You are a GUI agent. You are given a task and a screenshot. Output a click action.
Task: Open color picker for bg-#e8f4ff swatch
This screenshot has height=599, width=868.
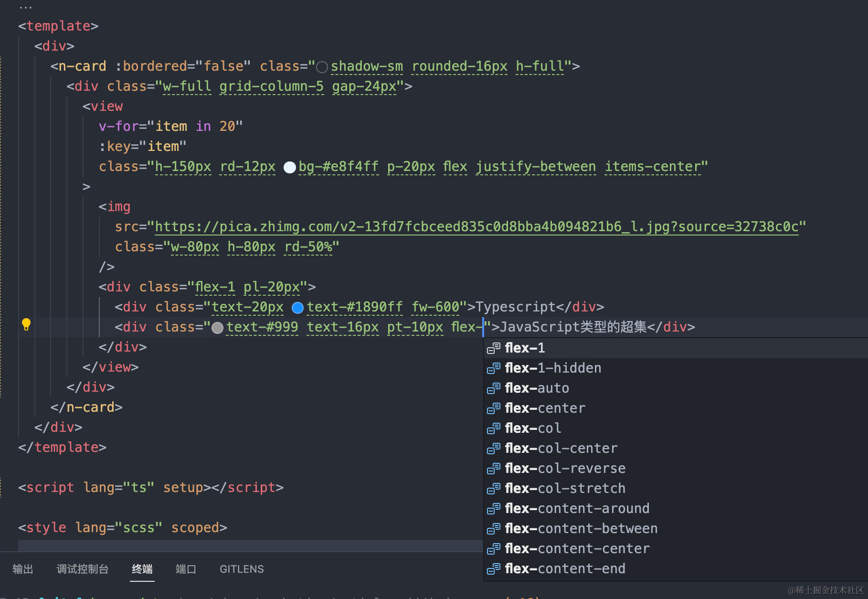(289, 167)
